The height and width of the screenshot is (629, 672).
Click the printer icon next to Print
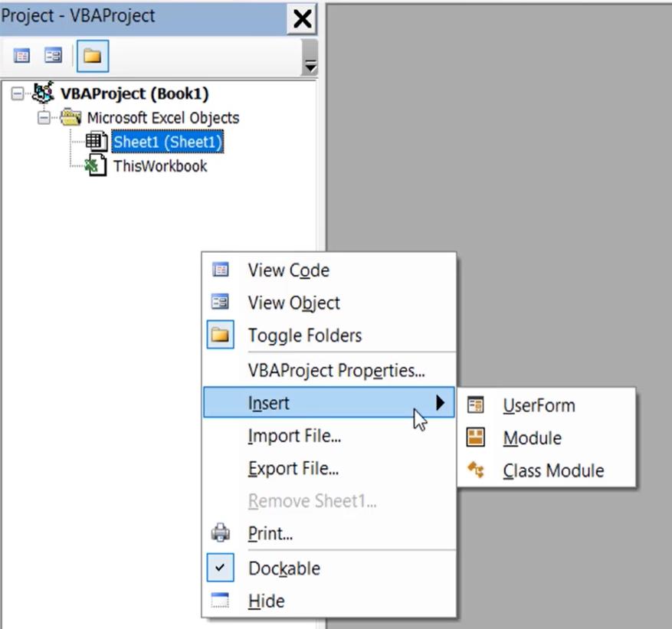pyautogui.click(x=221, y=533)
